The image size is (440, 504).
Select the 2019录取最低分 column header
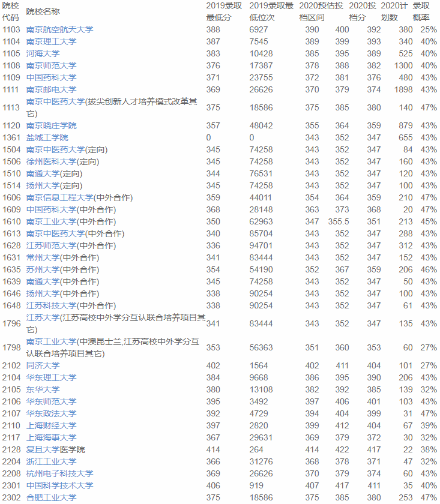pos(224,11)
